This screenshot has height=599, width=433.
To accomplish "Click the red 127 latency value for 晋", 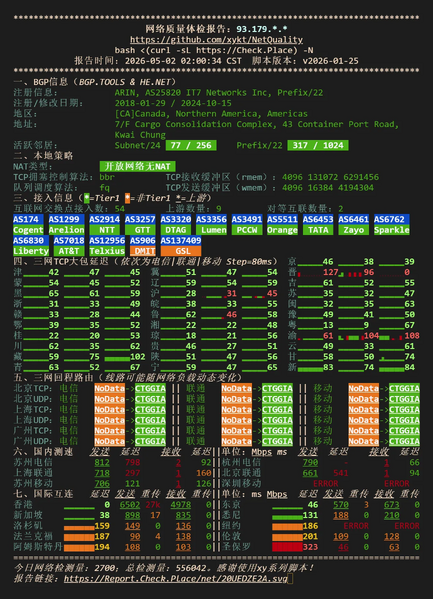I will (330, 272).
